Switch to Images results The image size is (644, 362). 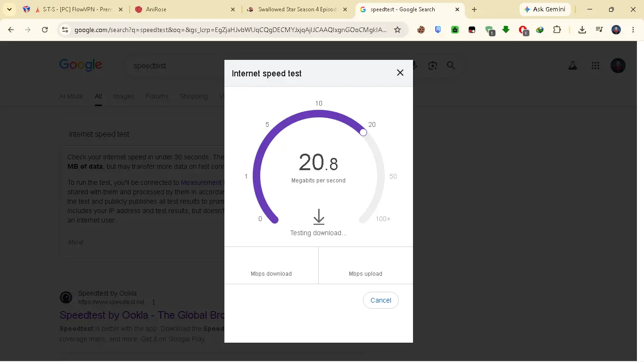pos(124,96)
